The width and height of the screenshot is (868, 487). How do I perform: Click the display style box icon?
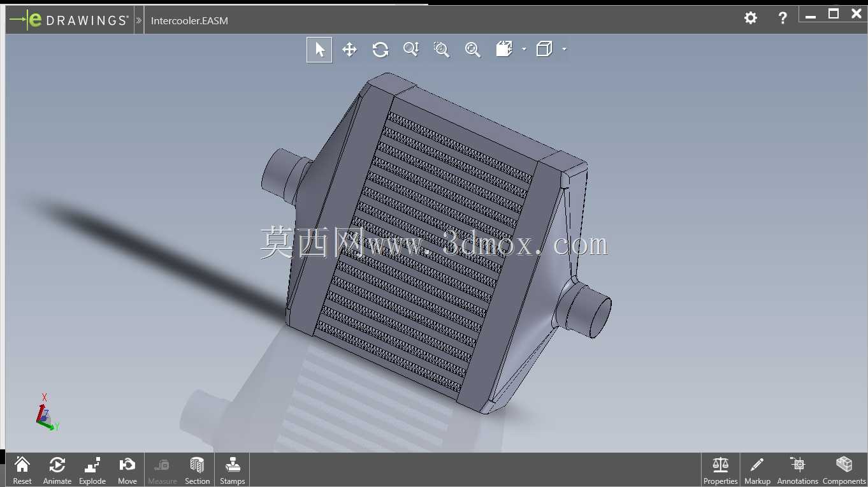[x=544, y=49]
